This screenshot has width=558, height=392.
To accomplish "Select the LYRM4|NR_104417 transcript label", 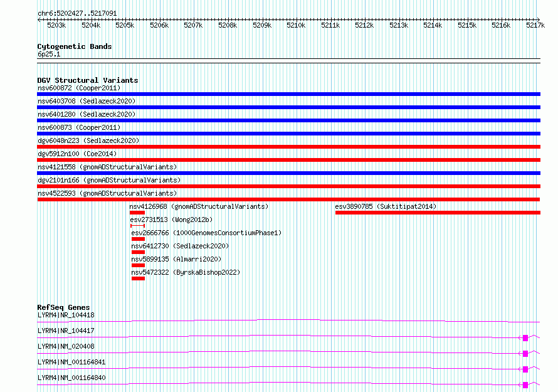I will pyautogui.click(x=66, y=331).
